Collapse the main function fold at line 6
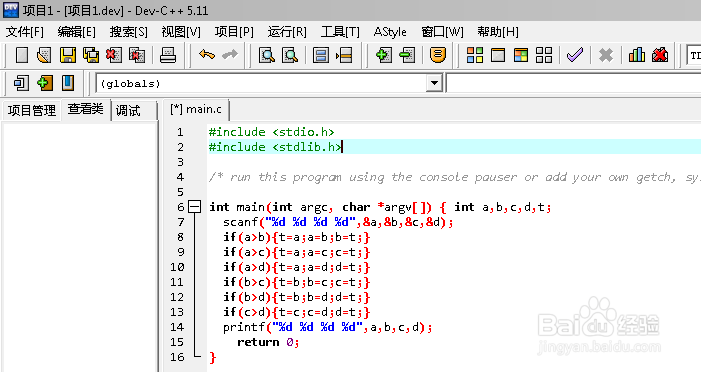Viewport: 701px width, 372px height. pos(194,207)
